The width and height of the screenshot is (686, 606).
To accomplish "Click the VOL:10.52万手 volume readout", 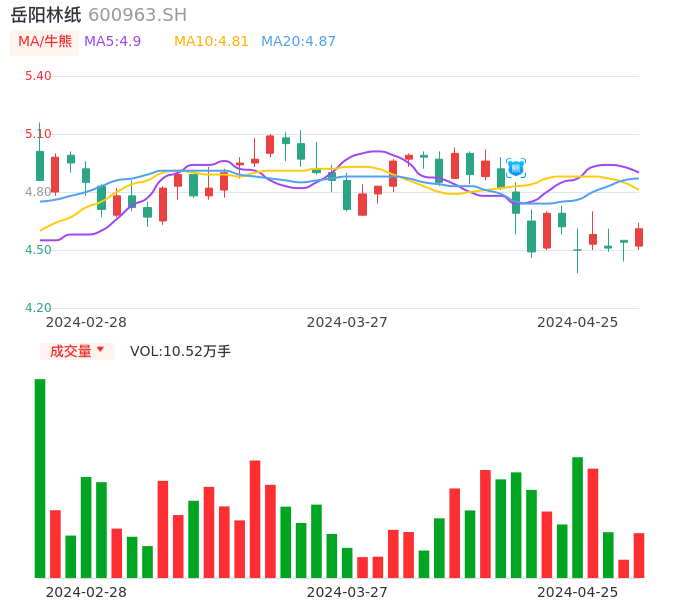I will coord(180,351).
